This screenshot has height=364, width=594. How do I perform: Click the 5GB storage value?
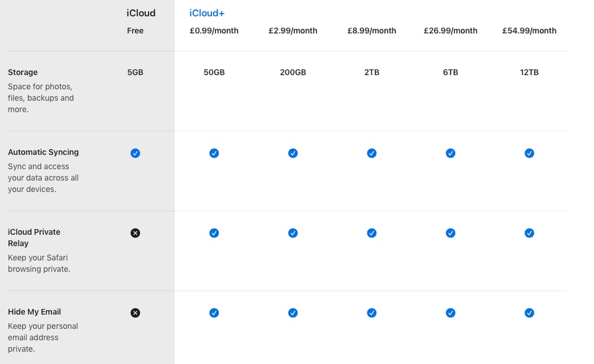pyautogui.click(x=135, y=72)
